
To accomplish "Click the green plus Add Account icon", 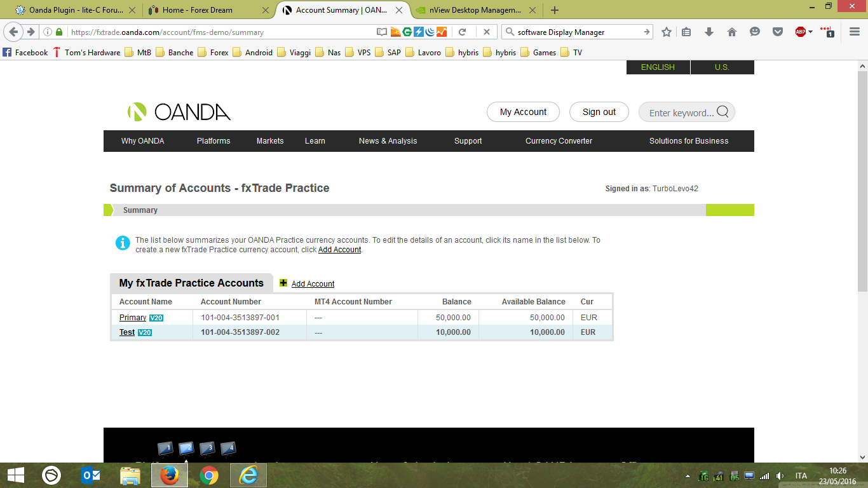I will (283, 283).
